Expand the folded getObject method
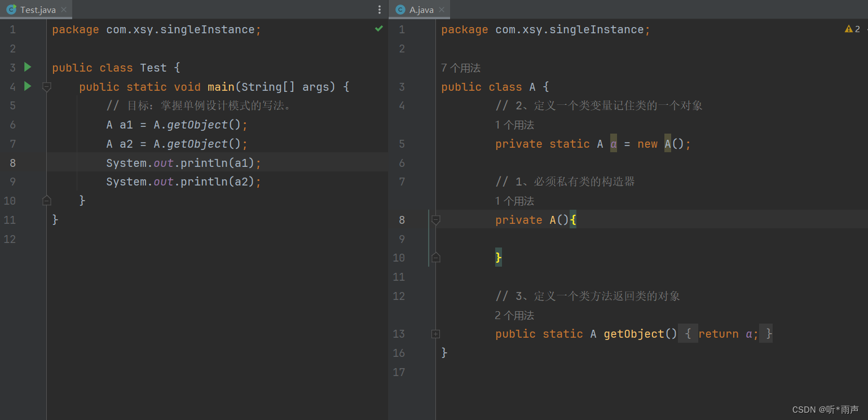Image resolution: width=868 pixels, height=420 pixels. click(435, 334)
